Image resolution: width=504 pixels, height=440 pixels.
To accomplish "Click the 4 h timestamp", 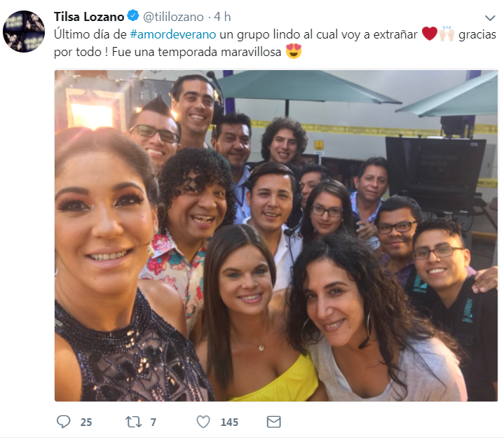I will click(x=222, y=17).
